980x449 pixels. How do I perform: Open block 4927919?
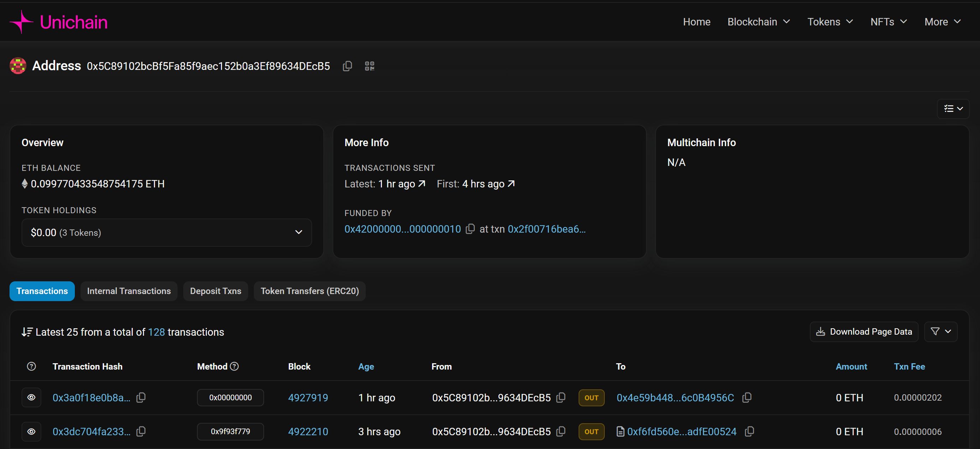pos(308,397)
